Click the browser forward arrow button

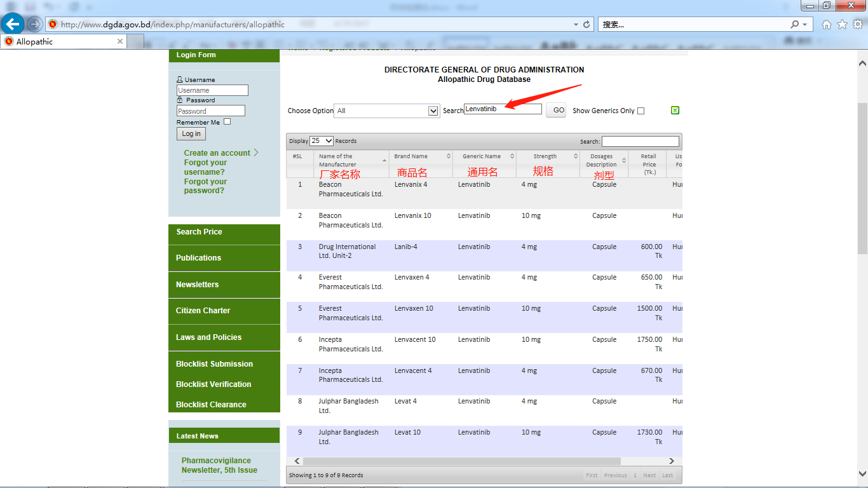(34, 24)
